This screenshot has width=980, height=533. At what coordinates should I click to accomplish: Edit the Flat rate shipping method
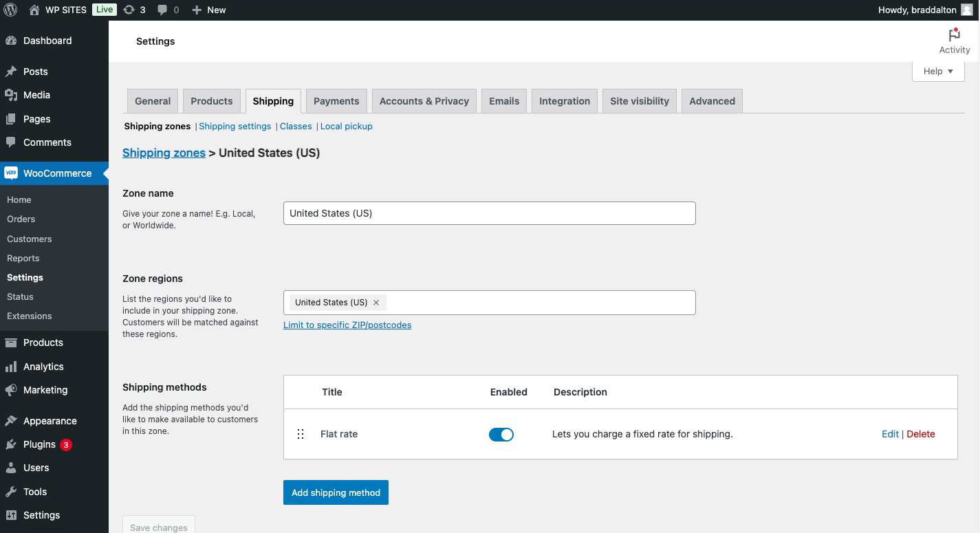point(890,434)
